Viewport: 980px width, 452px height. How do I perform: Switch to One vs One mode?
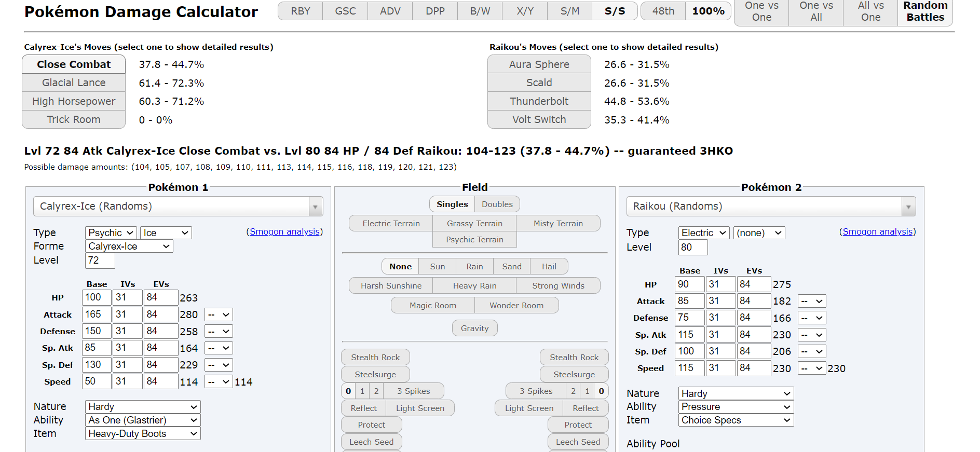(x=761, y=11)
